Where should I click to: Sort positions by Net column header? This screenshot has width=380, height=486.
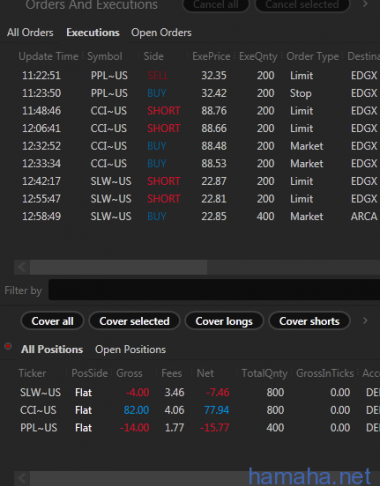click(205, 373)
